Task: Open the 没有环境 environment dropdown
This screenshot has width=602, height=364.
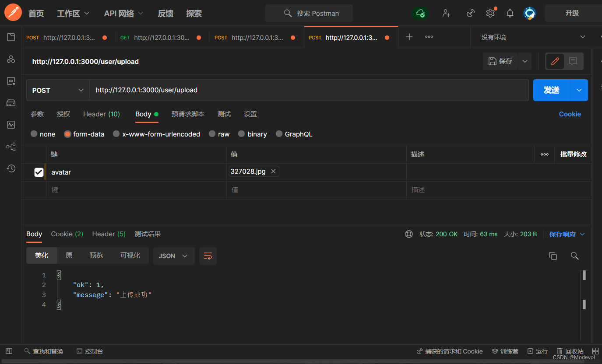Action: (x=533, y=37)
